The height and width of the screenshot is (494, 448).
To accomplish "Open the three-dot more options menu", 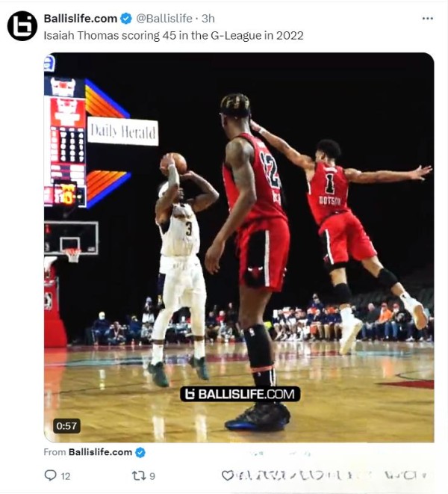I will click(427, 19).
